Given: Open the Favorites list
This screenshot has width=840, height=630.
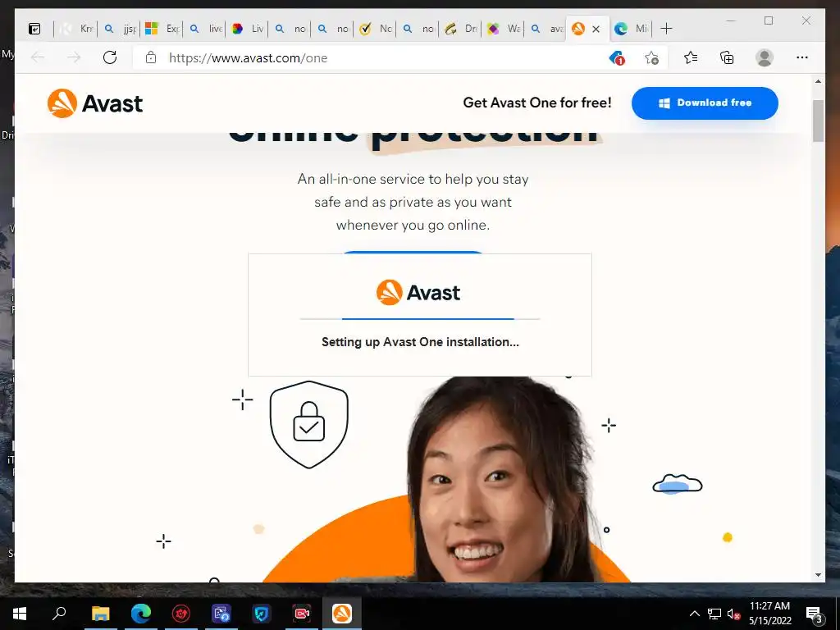Looking at the screenshot, I should point(691,57).
